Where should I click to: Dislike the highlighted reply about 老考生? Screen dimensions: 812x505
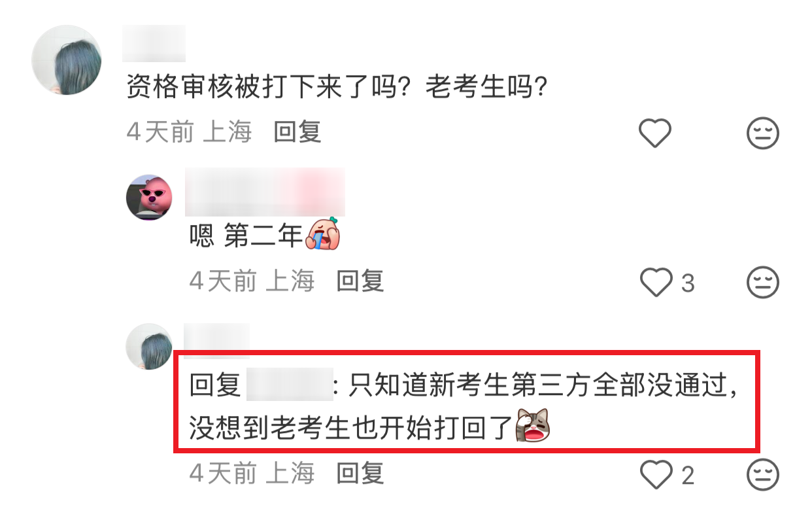coord(763,474)
